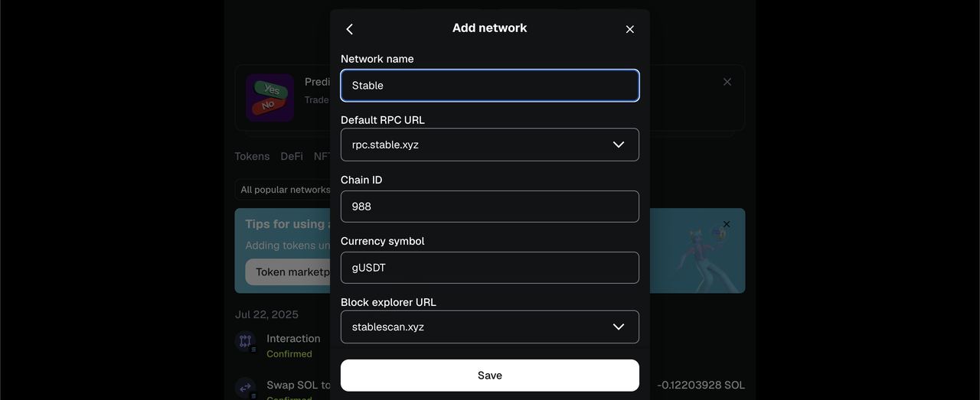Close the Add network dialog
The height and width of the screenshot is (400, 980).
629,29
